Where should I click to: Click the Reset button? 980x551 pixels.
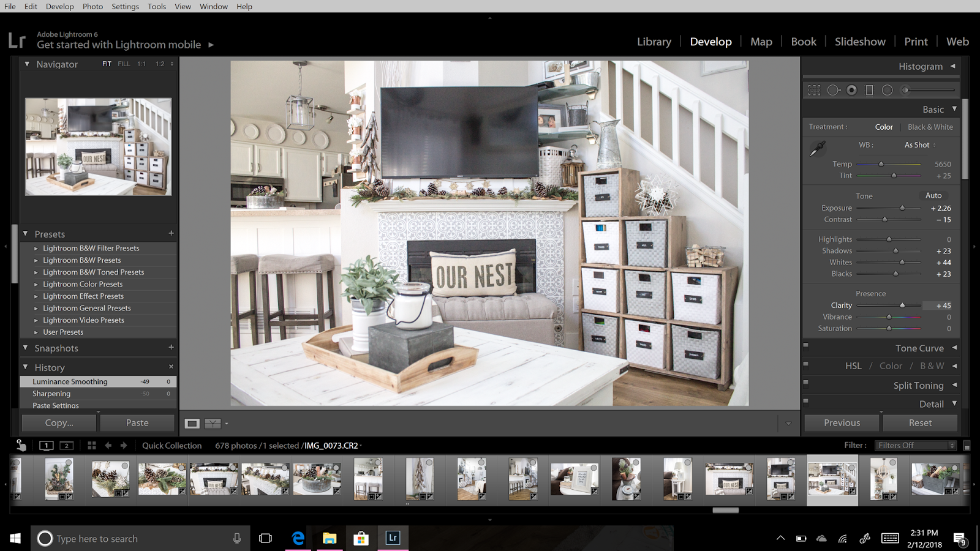click(920, 423)
